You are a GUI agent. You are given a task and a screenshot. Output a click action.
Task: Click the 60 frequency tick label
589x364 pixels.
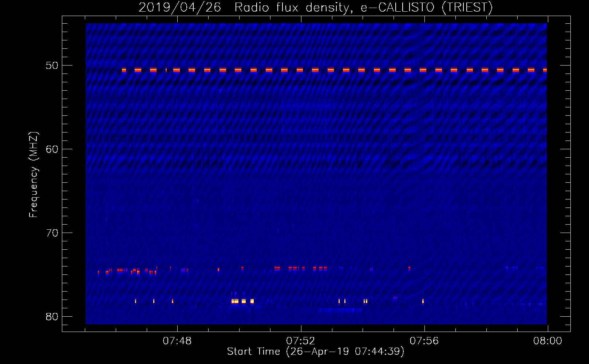pyautogui.click(x=52, y=149)
